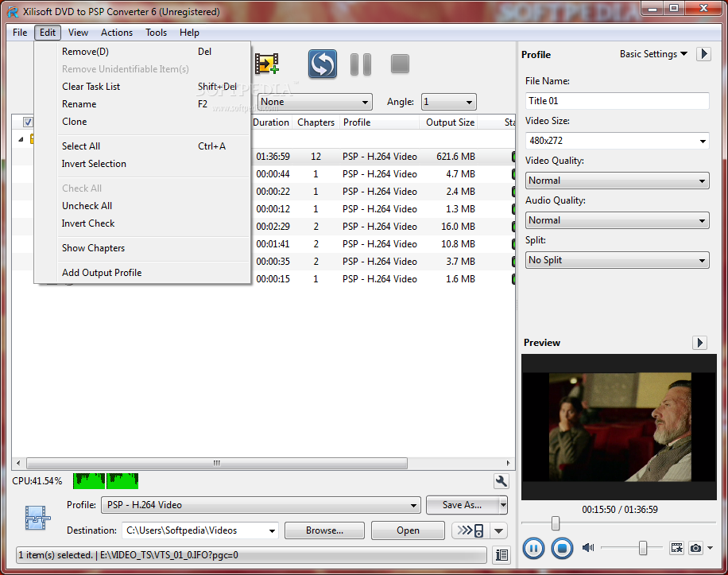728x575 pixels.
Task: Open the Tools menu
Action: pyautogui.click(x=156, y=33)
